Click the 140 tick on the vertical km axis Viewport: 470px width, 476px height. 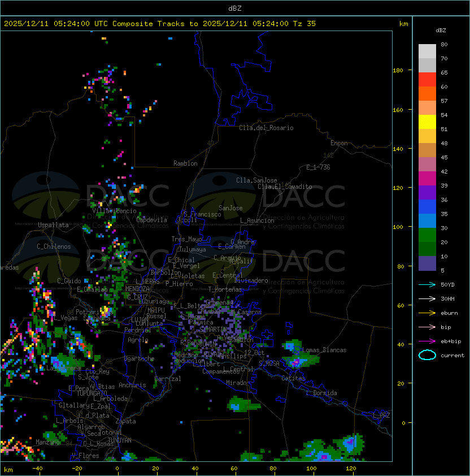398,149
